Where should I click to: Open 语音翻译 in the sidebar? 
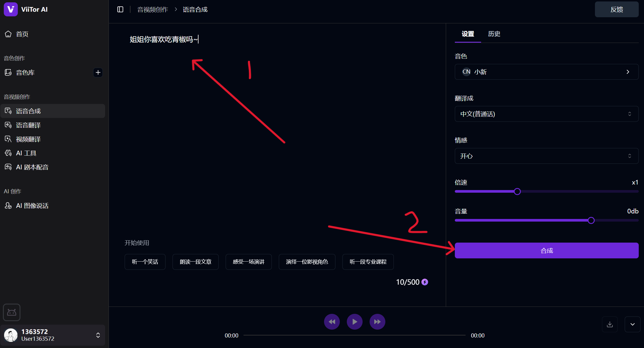28,125
